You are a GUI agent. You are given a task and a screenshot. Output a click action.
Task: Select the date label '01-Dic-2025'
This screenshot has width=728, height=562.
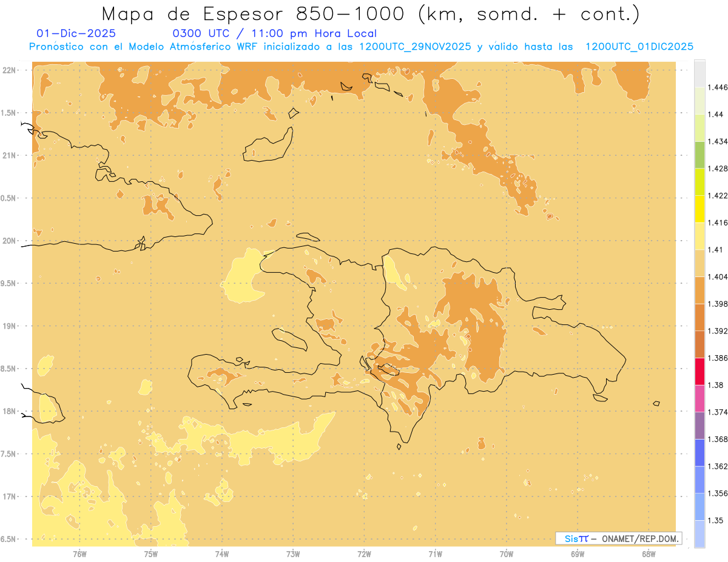(76, 33)
